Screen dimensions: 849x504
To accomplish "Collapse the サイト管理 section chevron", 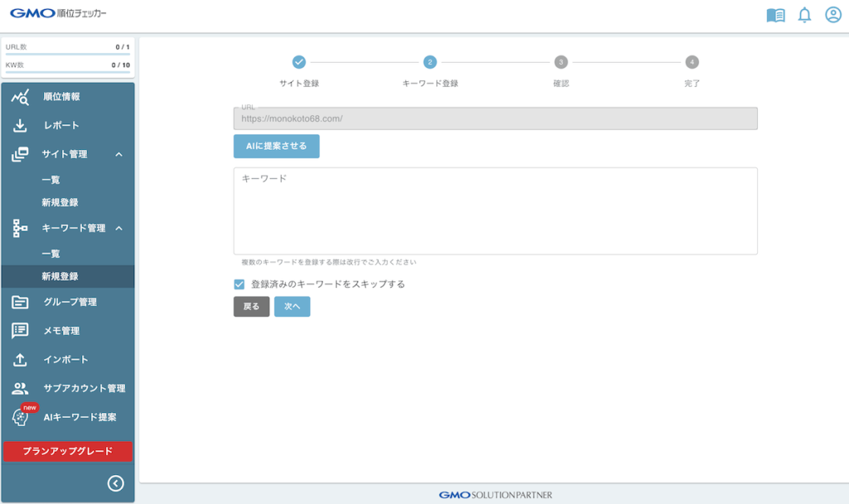I will (x=119, y=154).
